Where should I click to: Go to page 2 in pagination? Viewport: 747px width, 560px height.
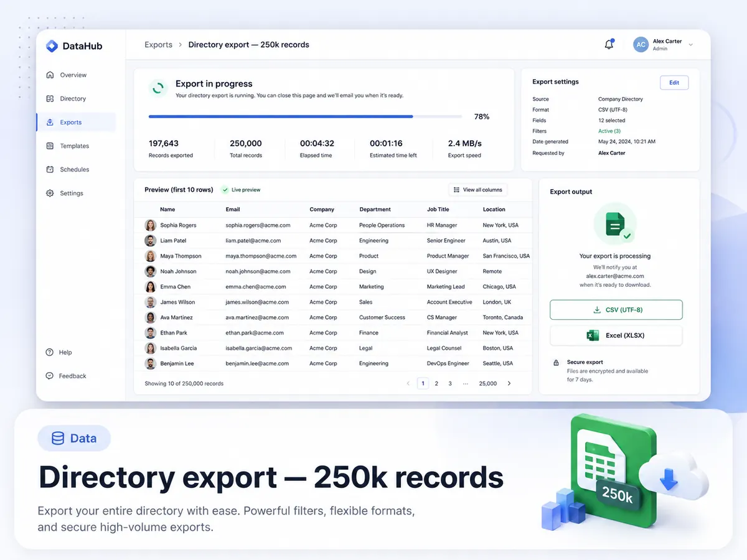click(436, 383)
